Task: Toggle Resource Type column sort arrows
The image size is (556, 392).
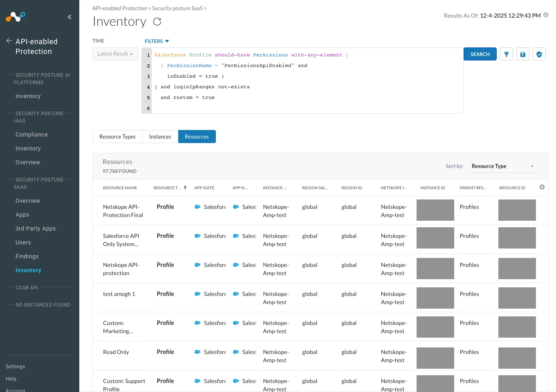Action: coord(185,188)
